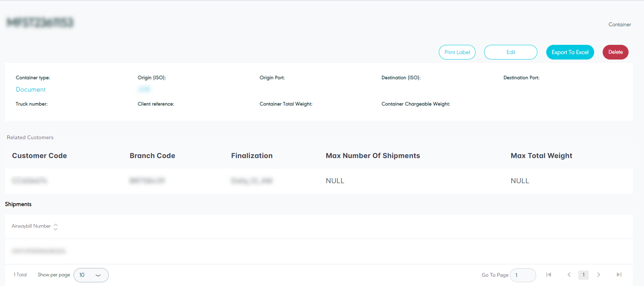Viewport: 644px width, 286px height.
Task: Export container to Excel
Action: (570, 52)
